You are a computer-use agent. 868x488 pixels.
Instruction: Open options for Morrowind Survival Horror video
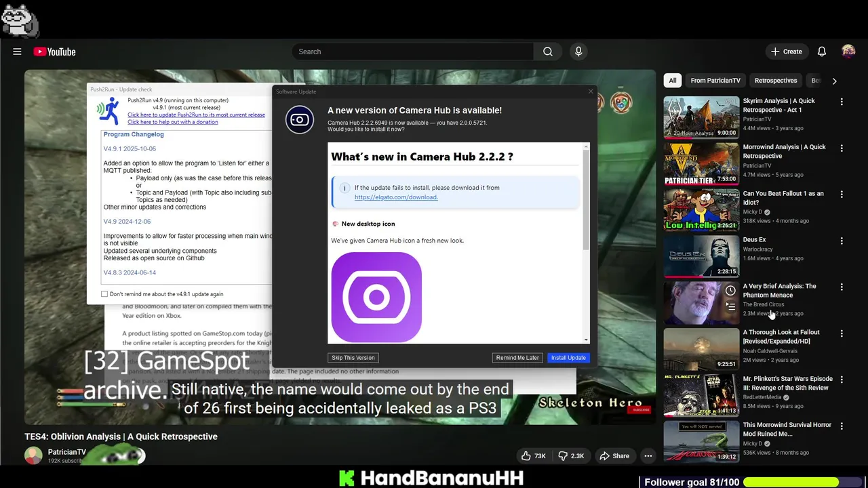(x=842, y=426)
